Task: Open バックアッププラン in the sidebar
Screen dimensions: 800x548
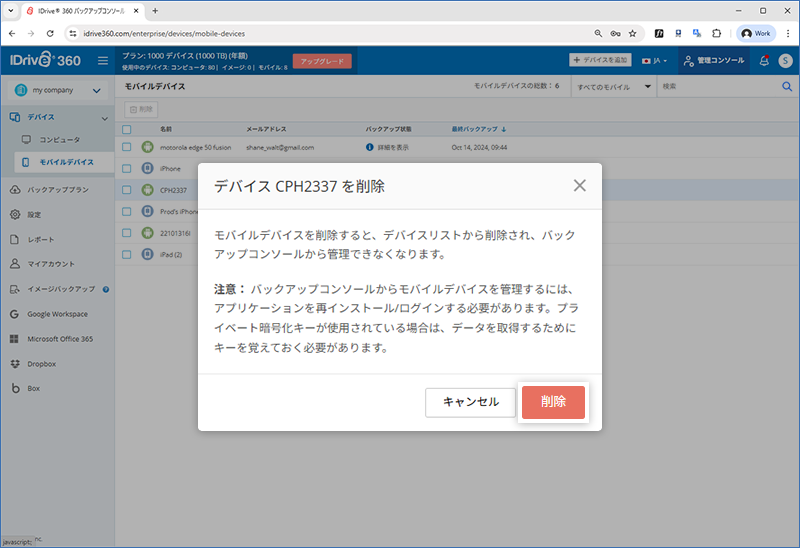Action: click(58, 189)
